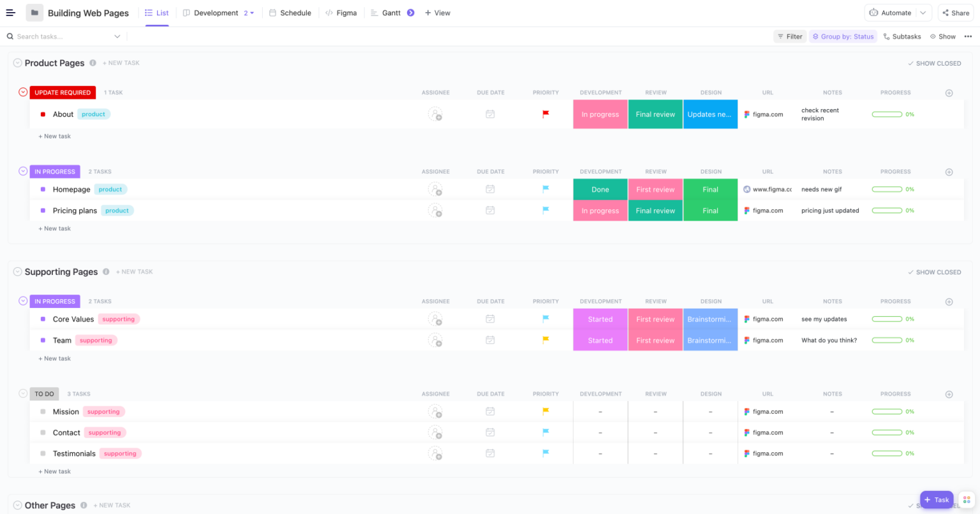
Task: Set a due date for the About task
Action: 490,114
